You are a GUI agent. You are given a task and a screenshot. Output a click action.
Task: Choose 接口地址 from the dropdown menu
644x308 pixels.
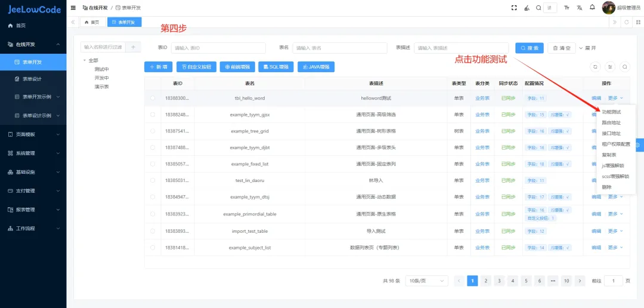click(611, 133)
